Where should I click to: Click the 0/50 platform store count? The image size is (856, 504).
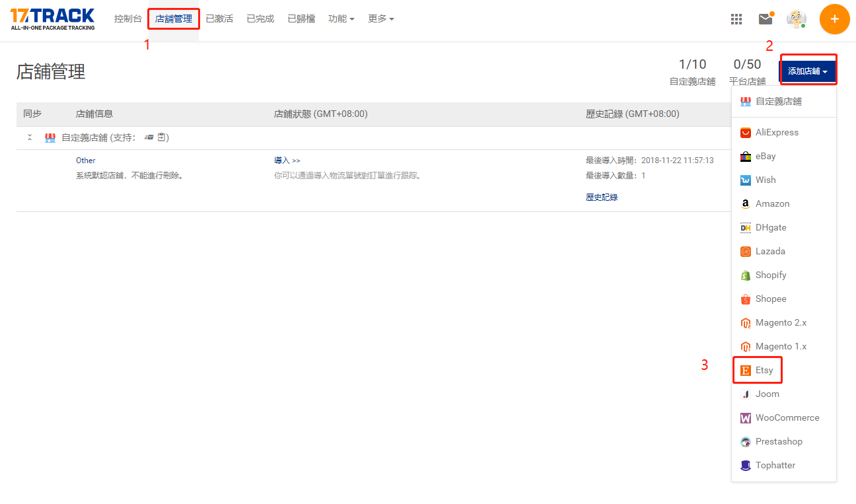[747, 64]
